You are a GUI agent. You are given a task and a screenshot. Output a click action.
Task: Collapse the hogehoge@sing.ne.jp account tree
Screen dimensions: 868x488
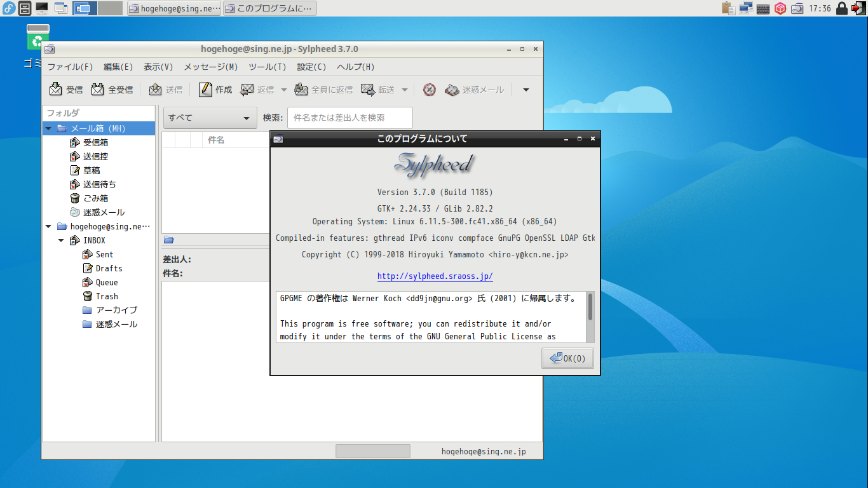tap(48, 227)
